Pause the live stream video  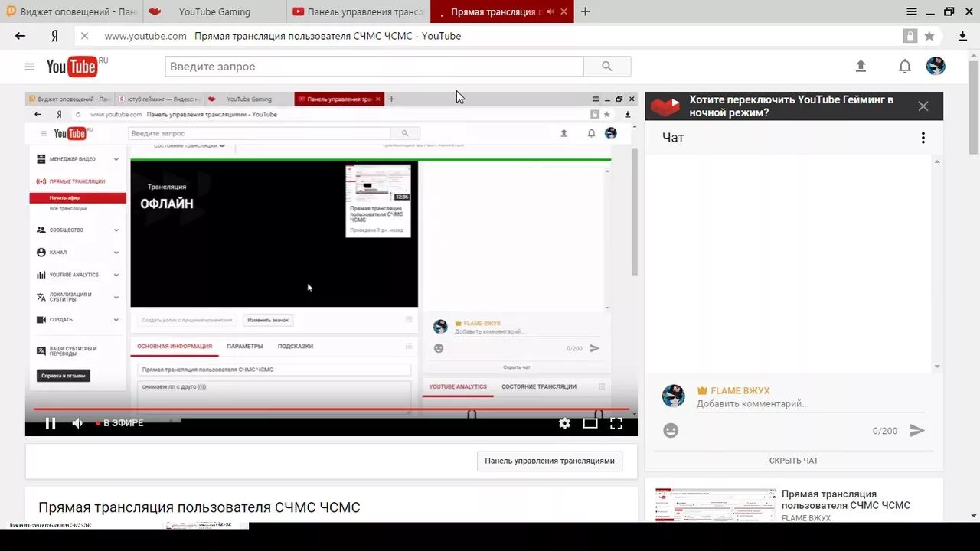[51, 423]
